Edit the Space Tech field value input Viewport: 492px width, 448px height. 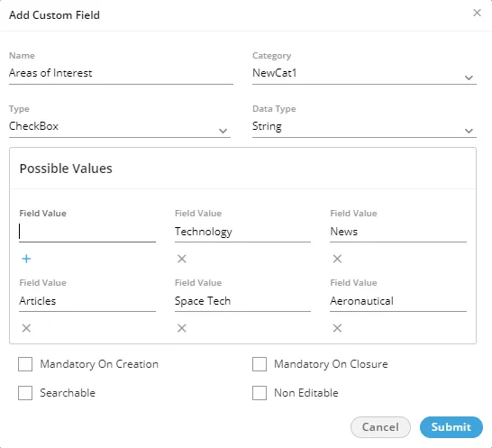(x=242, y=302)
